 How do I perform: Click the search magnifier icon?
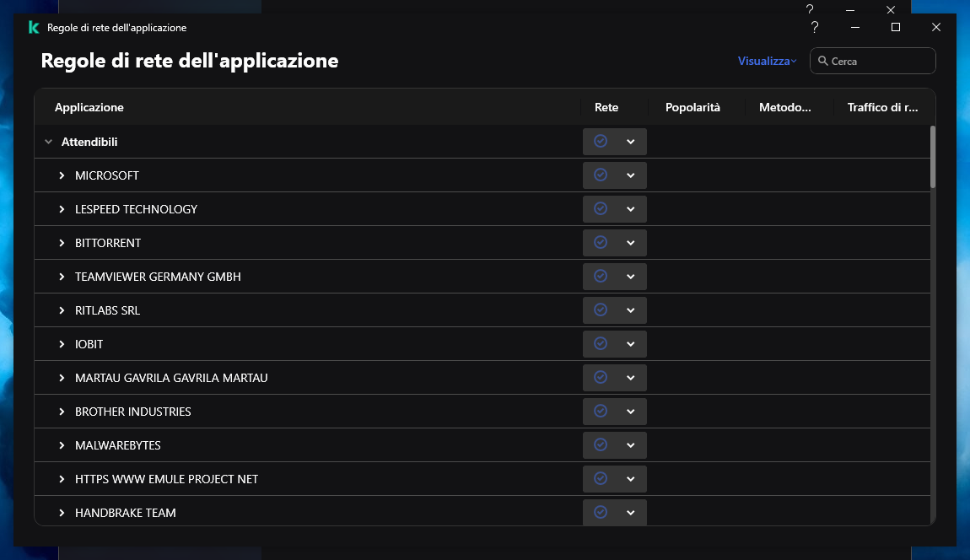(822, 61)
